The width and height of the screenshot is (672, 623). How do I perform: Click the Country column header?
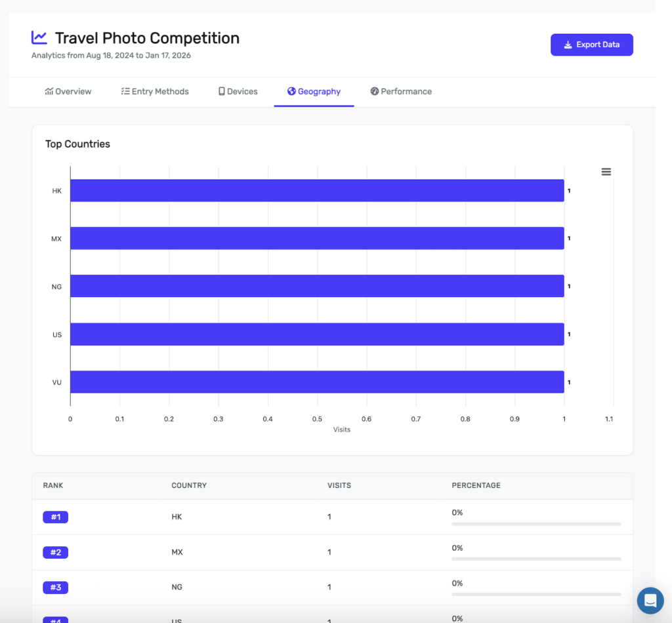189,485
